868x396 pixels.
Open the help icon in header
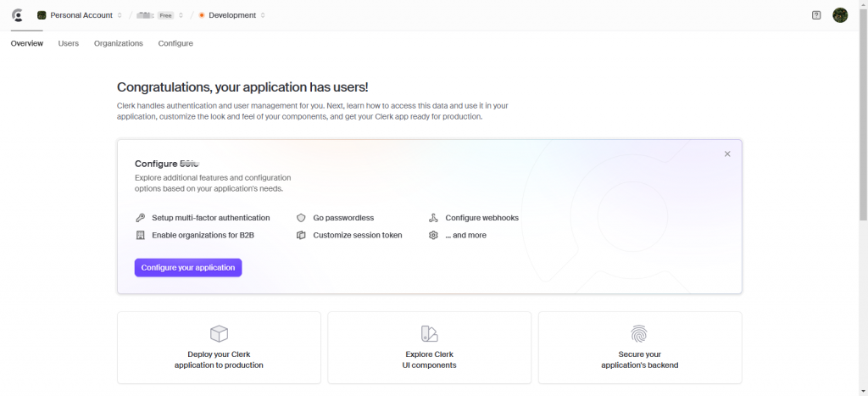(816, 15)
